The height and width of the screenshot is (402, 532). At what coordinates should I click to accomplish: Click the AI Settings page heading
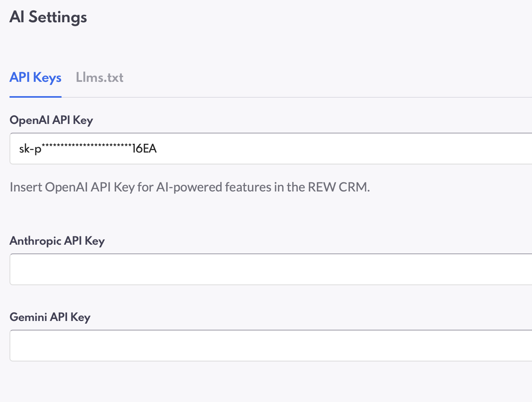(x=48, y=17)
